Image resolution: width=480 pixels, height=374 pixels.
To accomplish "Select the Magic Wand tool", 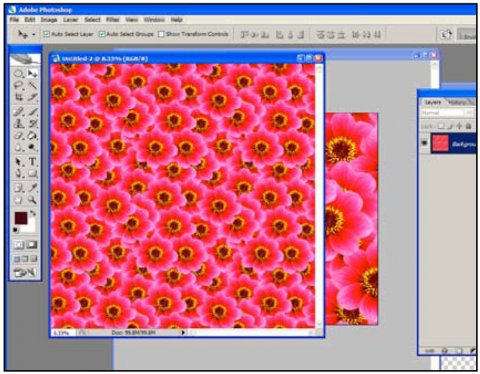I will tap(32, 85).
